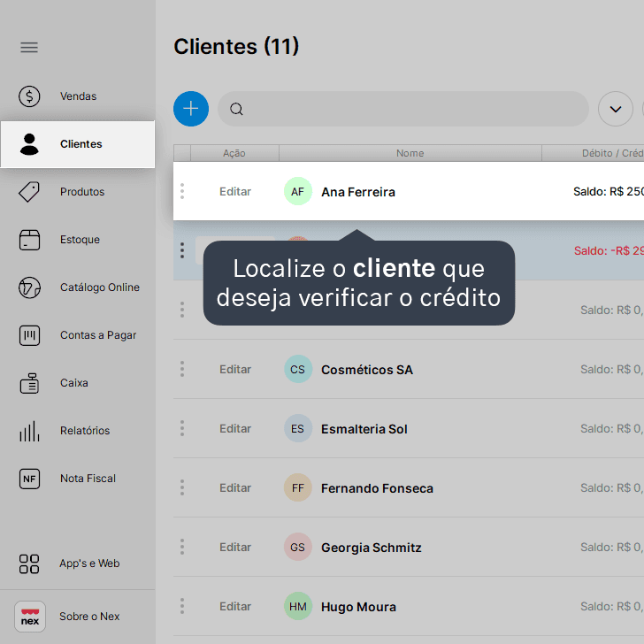Open Caixa menu item
This screenshot has width=644, height=644.
pyautogui.click(x=78, y=383)
